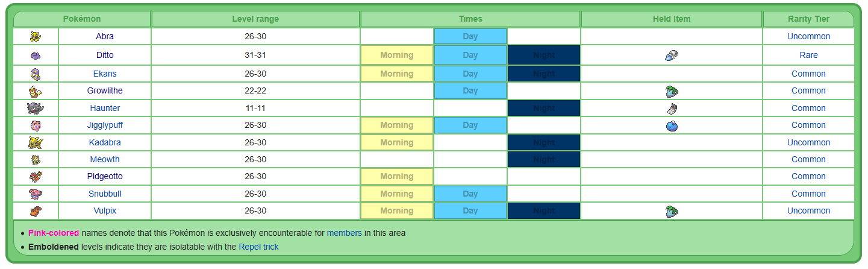
Task: Click Ditto's Rare rarity tier link
Action: 808,55
